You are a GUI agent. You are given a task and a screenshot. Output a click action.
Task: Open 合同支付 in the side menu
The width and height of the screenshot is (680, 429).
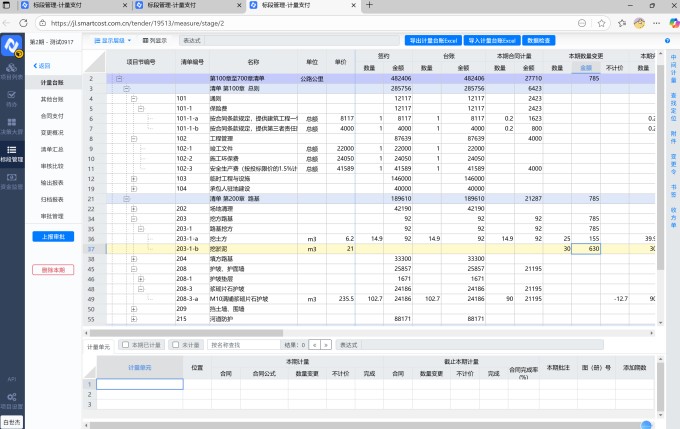pyautogui.click(x=53, y=116)
